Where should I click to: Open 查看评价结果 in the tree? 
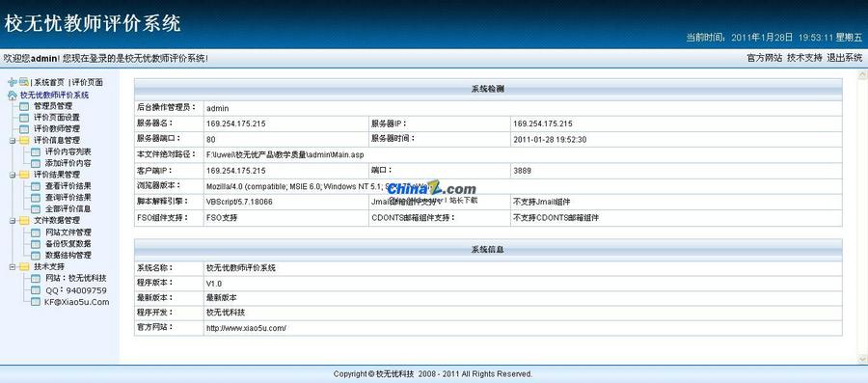[68, 186]
